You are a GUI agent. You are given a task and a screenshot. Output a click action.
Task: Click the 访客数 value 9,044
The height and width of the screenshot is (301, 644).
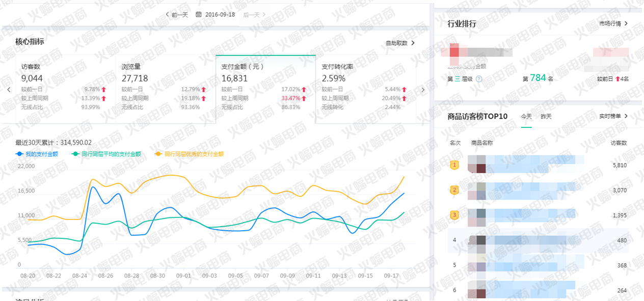(32, 78)
